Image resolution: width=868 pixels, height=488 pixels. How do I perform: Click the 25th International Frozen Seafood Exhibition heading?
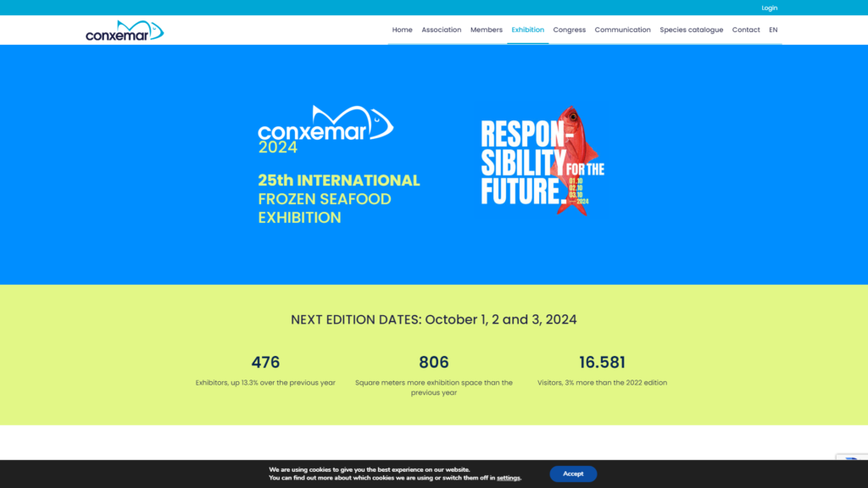(x=339, y=198)
